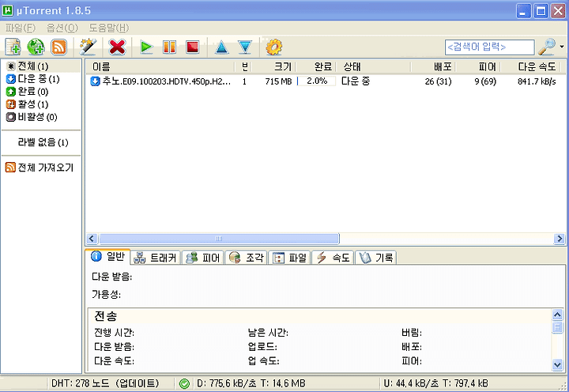Click the horizontal scrollbar thumb
Viewport: 569px width, 392px height.
[x=219, y=239]
